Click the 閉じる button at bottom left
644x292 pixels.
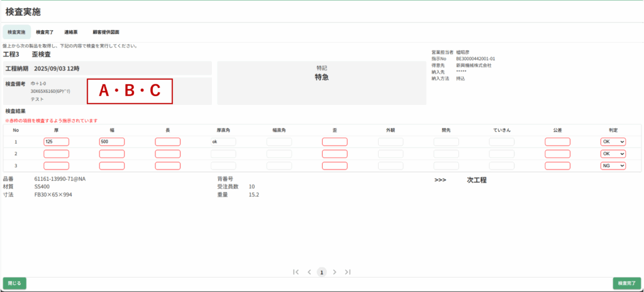tap(14, 283)
